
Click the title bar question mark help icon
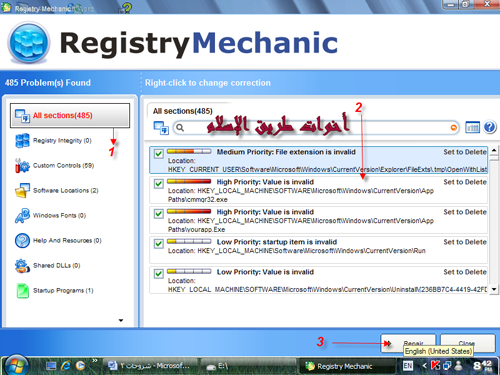(126, 8)
